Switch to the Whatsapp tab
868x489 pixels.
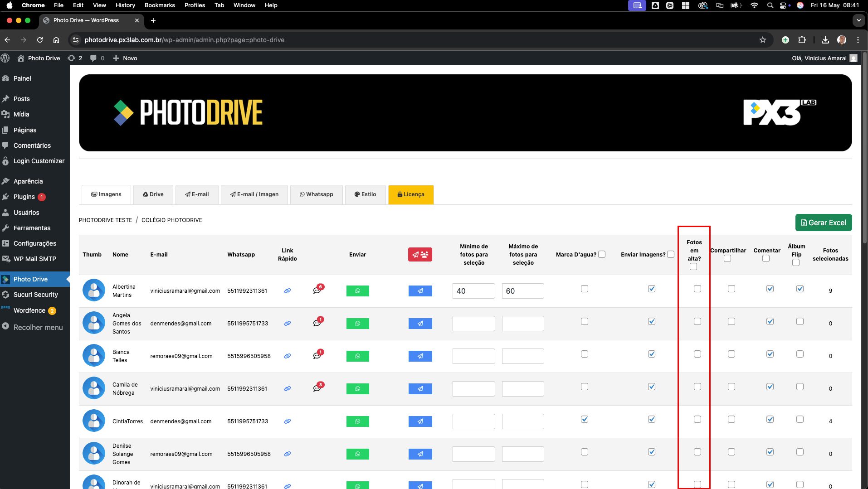pyautogui.click(x=316, y=194)
